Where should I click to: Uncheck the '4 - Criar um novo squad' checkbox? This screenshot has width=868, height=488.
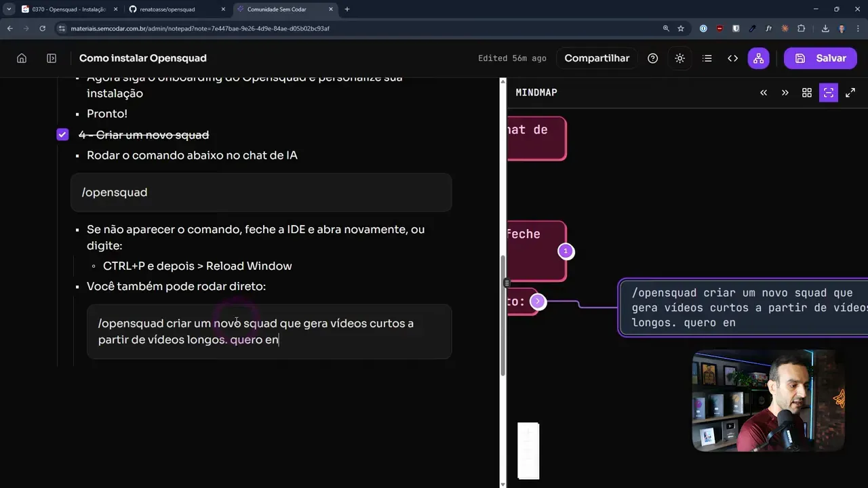pyautogui.click(x=62, y=135)
